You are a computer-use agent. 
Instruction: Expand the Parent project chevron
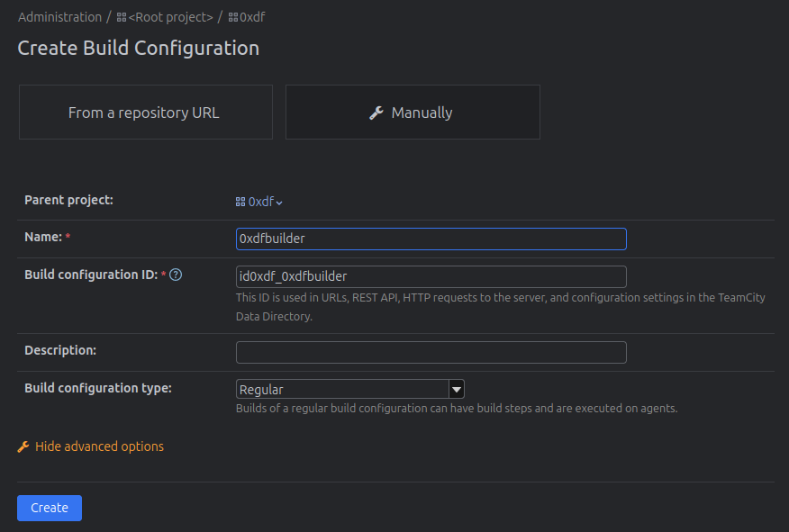[279, 203]
